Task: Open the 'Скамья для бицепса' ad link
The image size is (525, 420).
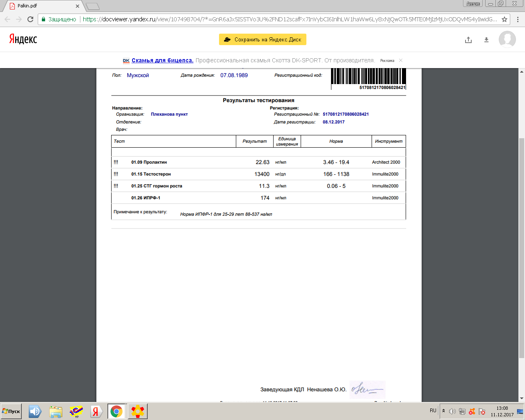Action: [162, 60]
